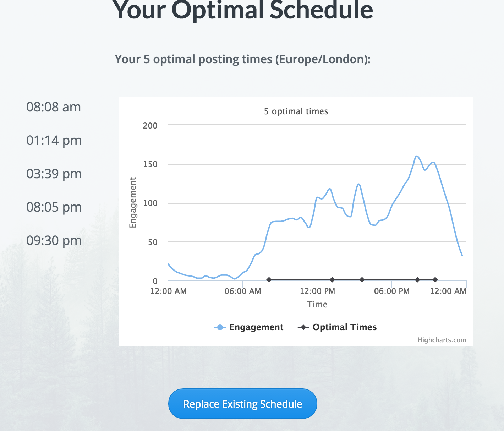Click the 'Your Optimal Schedule' heading
The width and height of the screenshot is (504, 431).
click(x=243, y=10)
